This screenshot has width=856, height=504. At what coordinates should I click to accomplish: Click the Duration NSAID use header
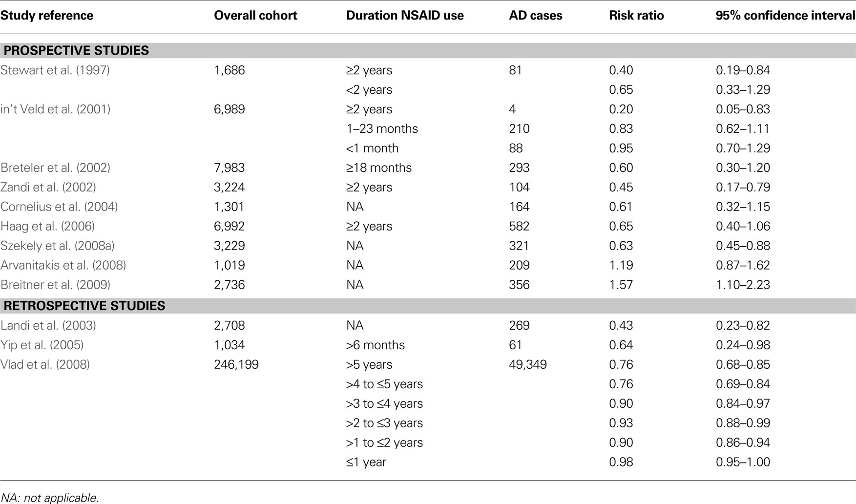click(405, 16)
